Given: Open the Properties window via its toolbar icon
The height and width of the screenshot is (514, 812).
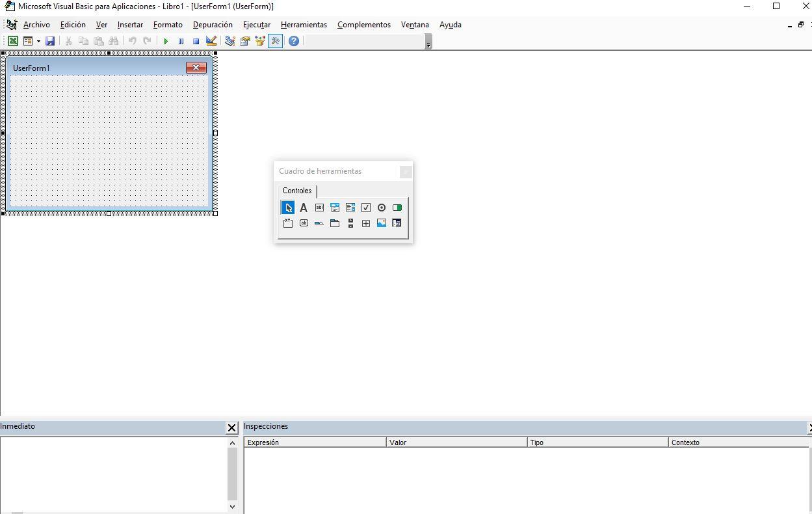Looking at the screenshot, I should [244, 40].
